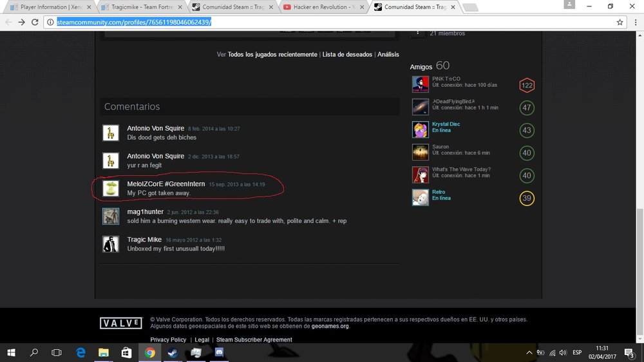The height and width of the screenshot is (362, 644).
Task: Click the volume icon in the system tray
Action: (x=563, y=352)
